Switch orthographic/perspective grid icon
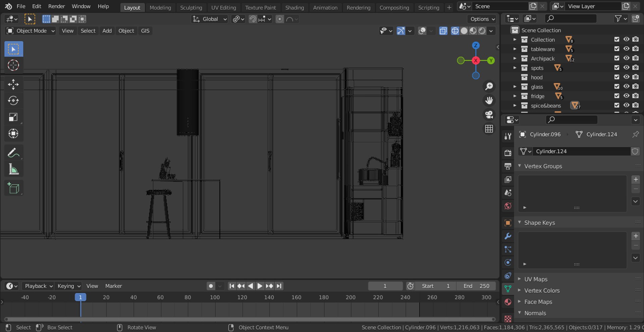The height and width of the screenshot is (332, 644). click(x=489, y=129)
